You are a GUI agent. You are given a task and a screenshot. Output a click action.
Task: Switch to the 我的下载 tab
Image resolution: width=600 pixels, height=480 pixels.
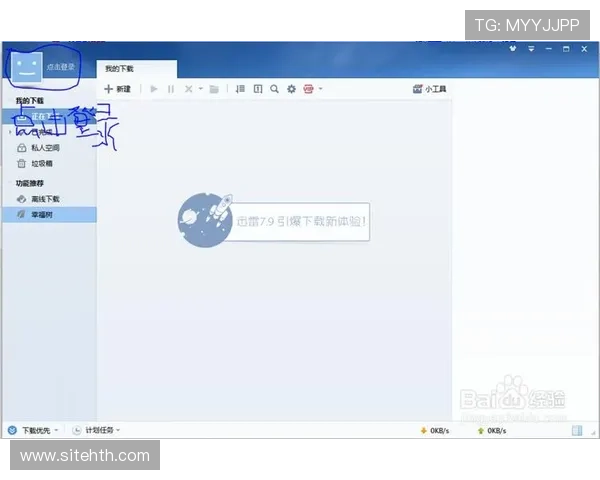pyautogui.click(x=137, y=69)
